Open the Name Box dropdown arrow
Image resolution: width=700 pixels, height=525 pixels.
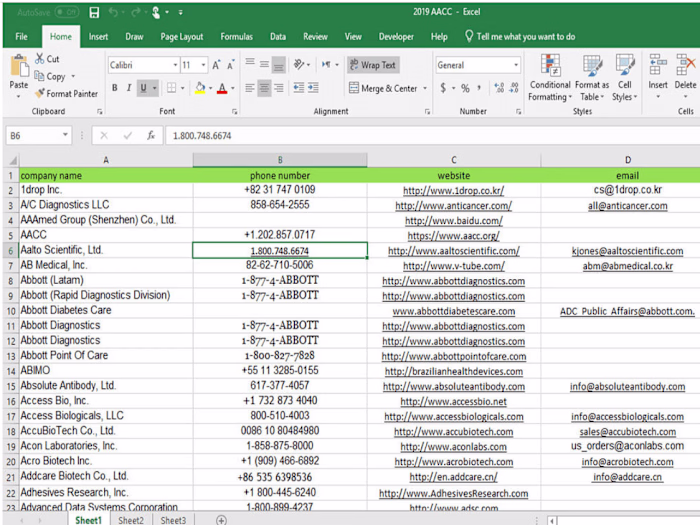point(65,135)
